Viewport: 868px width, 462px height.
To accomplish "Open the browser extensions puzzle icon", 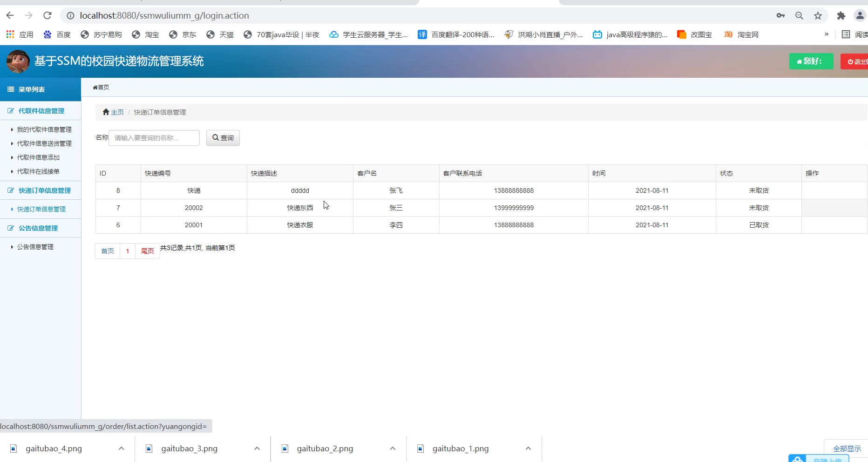I will (841, 15).
